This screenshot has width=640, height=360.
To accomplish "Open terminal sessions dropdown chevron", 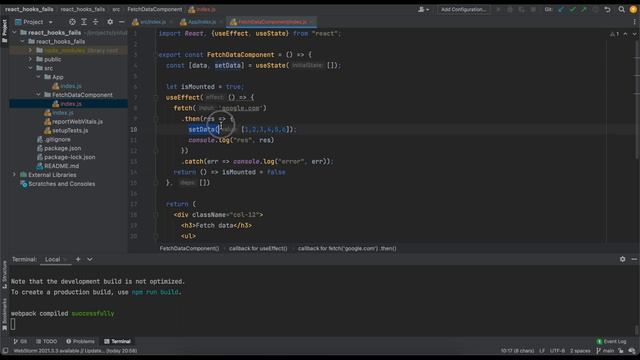I will [90, 259].
